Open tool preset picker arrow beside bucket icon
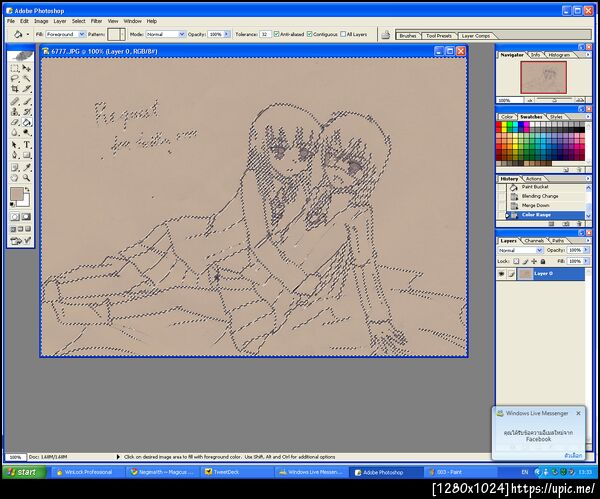 coord(28,35)
